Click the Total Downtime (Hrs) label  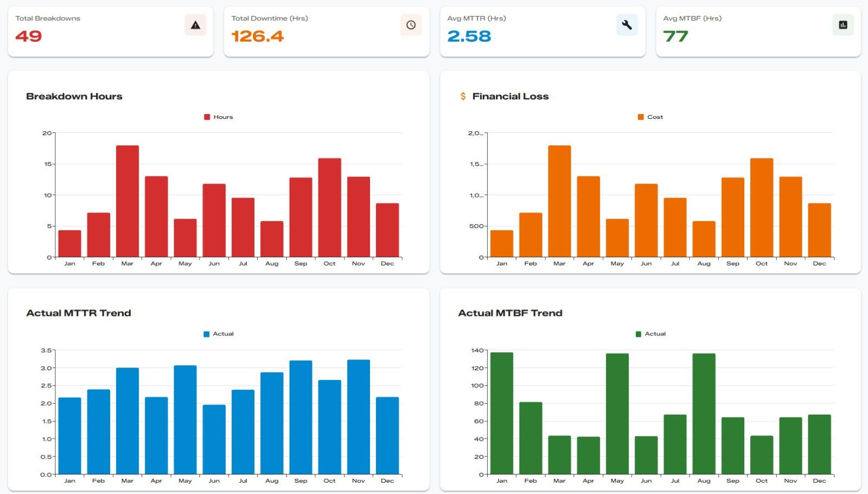coord(270,18)
